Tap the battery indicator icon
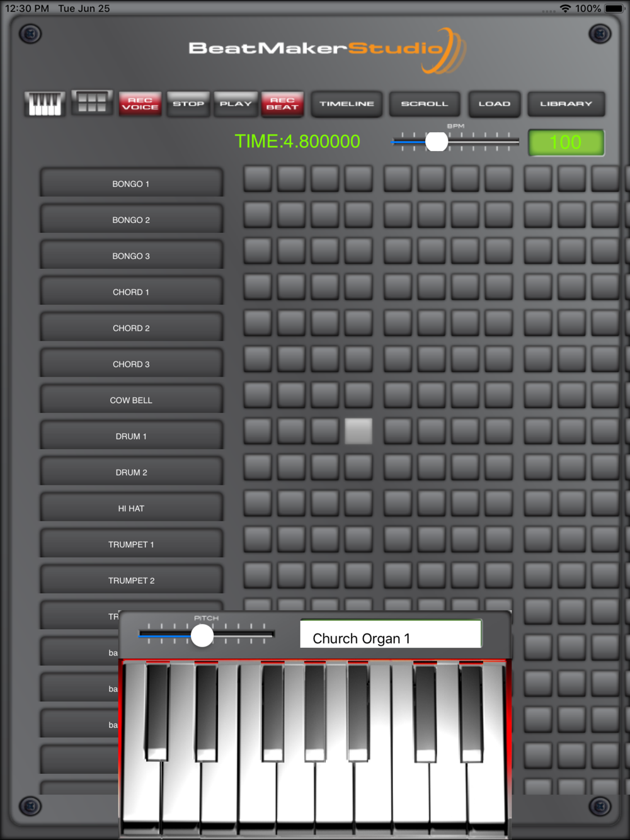The height and width of the screenshot is (840, 630). tap(614, 9)
